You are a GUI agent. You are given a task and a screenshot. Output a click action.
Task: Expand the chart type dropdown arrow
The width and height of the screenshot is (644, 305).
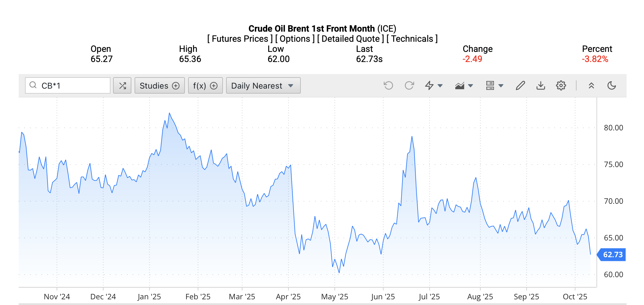pyautogui.click(x=470, y=85)
